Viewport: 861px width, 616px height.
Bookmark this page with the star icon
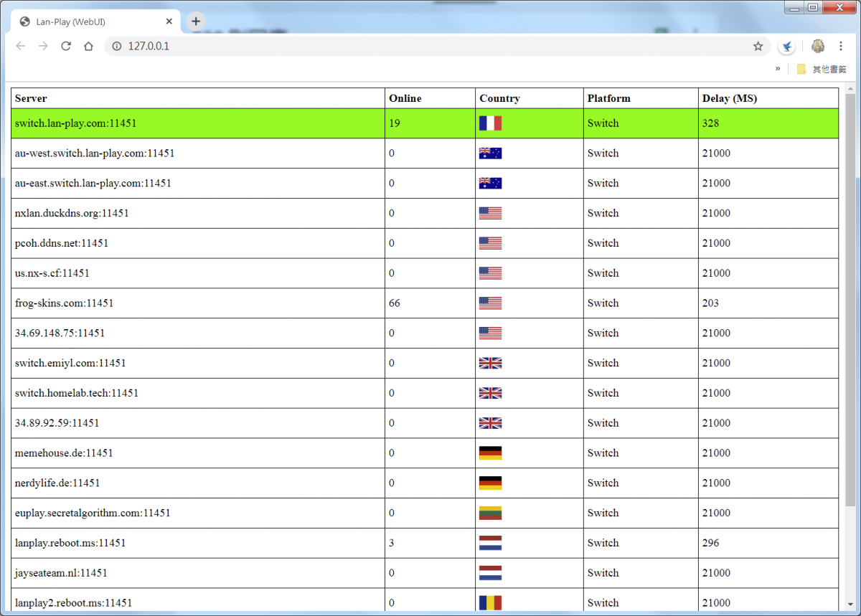(758, 46)
